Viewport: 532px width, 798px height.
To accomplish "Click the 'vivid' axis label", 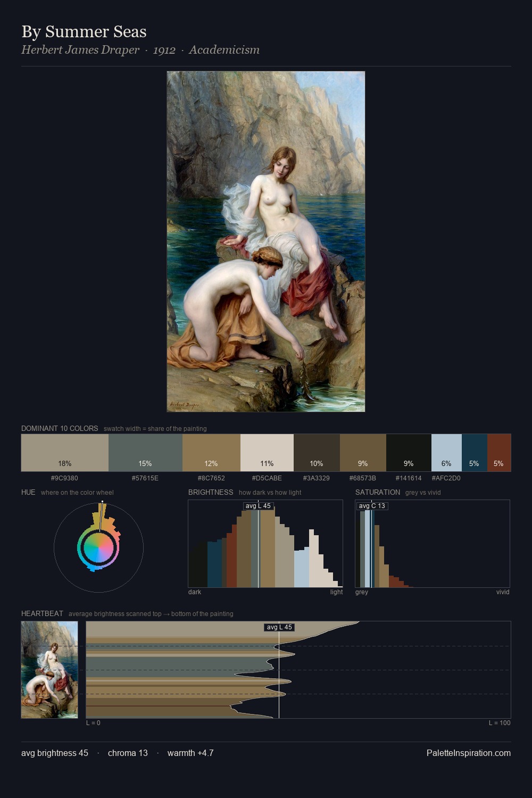I will click(503, 592).
